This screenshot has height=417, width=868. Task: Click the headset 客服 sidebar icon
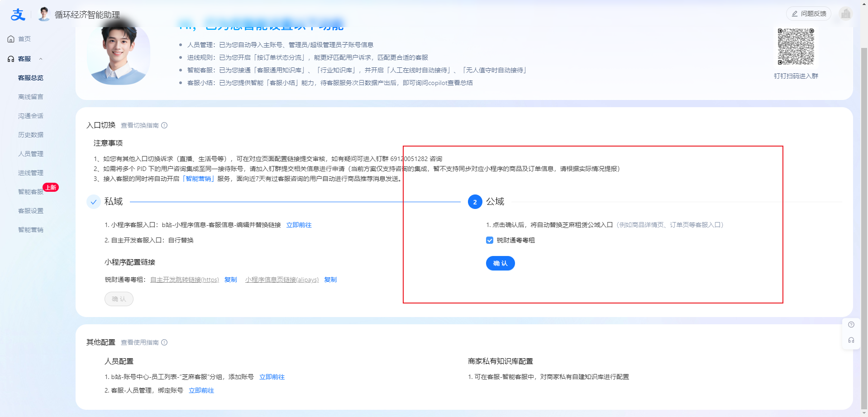pos(11,59)
